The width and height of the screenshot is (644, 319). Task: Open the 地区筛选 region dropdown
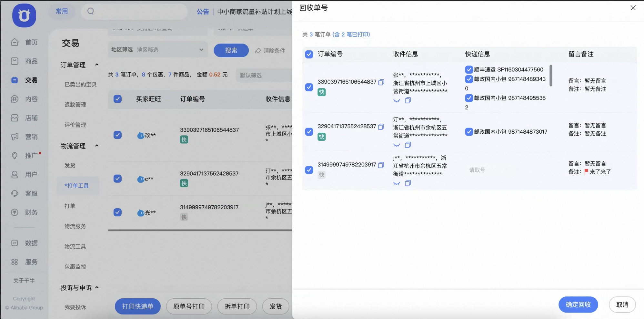[x=158, y=49]
